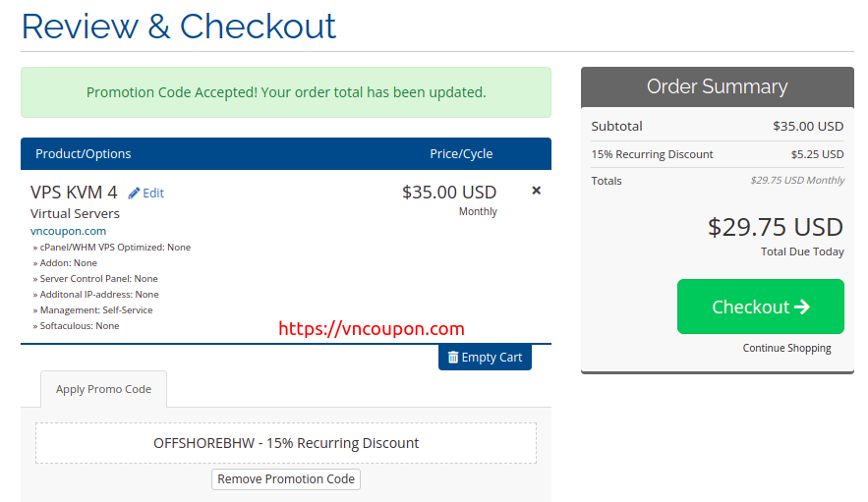Click the arrow icon on the Checkout button
868x502 pixels.
pos(801,307)
